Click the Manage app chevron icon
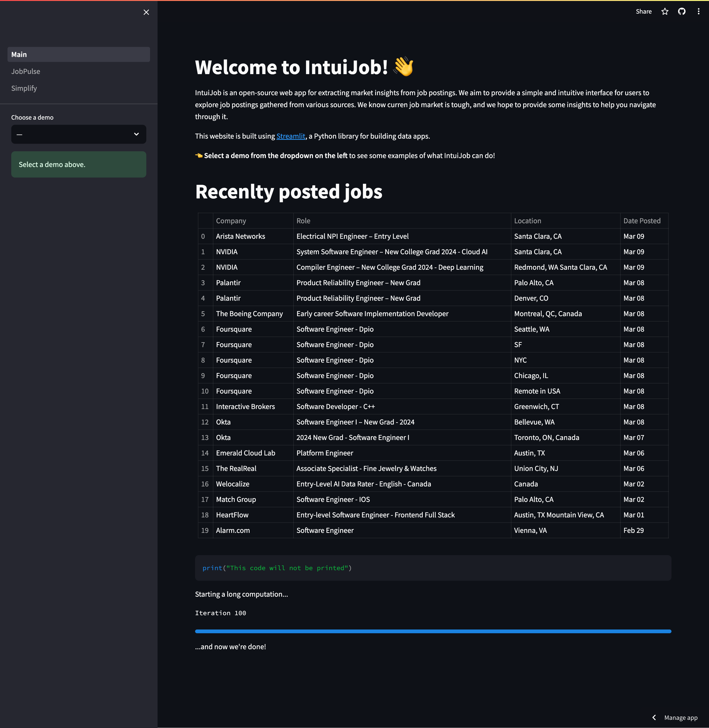This screenshot has width=709, height=728. 654,718
